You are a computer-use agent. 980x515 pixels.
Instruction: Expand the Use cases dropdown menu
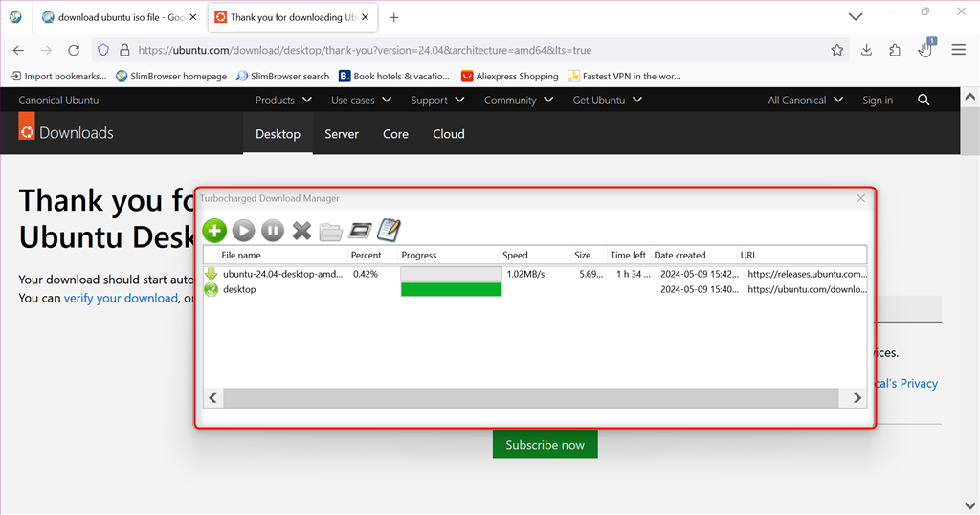click(361, 100)
